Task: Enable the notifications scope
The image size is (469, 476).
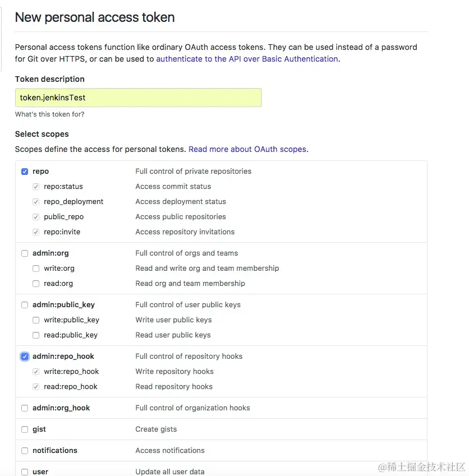Action: 25,450
